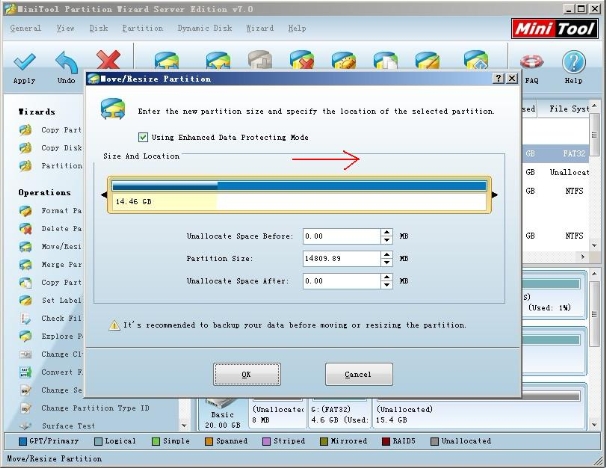The height and width of the screenshot is (468, 606).
Task: Select the FAT32 partition row in list
Action: click(x=556, y=153)
